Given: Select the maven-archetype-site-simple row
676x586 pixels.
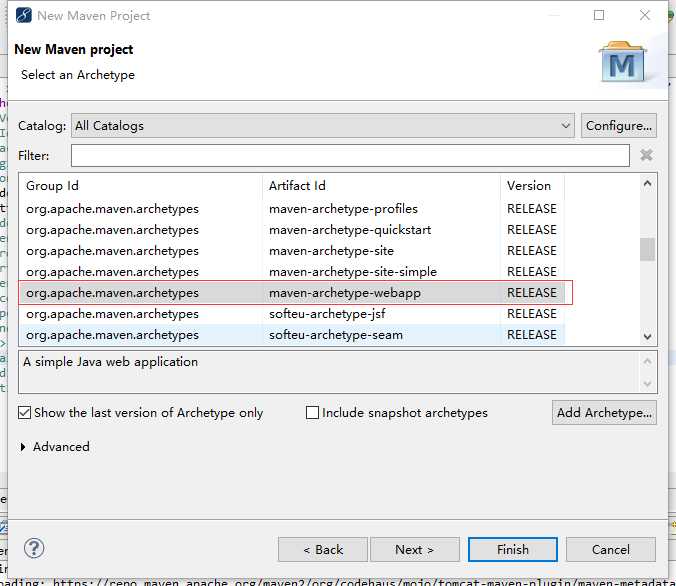Looking at the screenshot, I should (292, 272).
